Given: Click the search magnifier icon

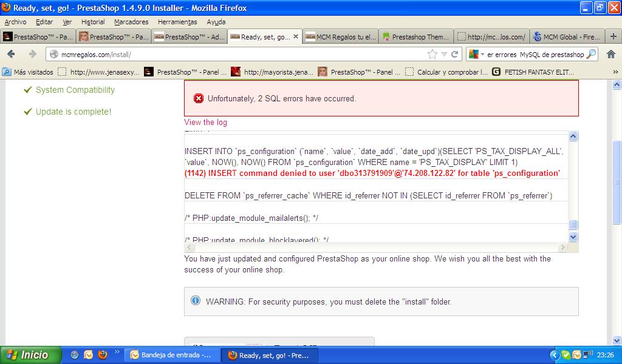Looking at the screenshot, I should pos(590,54).
